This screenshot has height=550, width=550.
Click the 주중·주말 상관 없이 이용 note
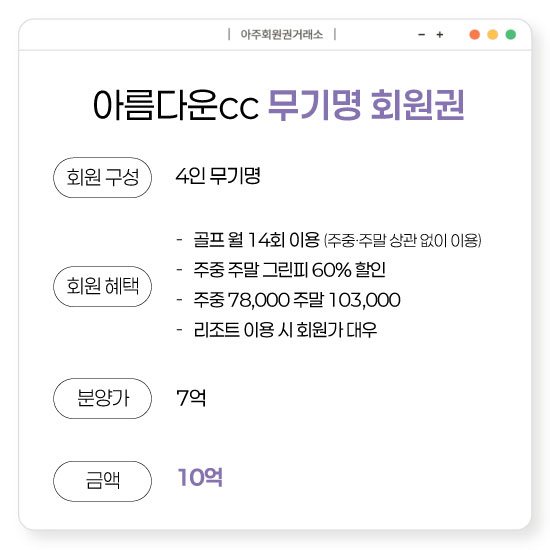(402, 241)
